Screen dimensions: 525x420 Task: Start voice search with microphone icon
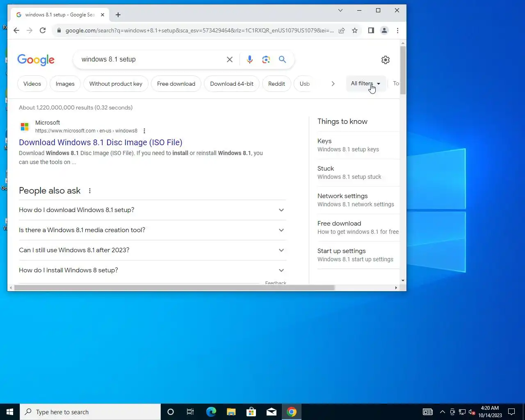pos(249,59)
